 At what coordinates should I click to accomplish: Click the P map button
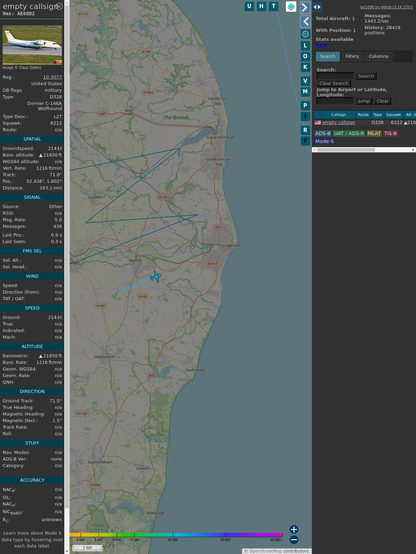[x=305, y=105]
